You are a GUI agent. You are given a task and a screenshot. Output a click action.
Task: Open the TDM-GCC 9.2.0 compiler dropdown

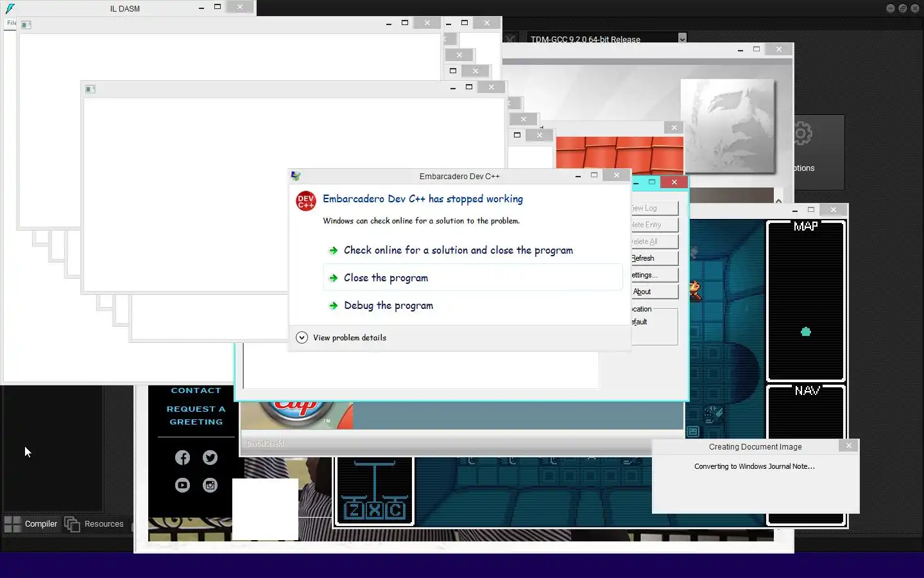coord(682,39)
